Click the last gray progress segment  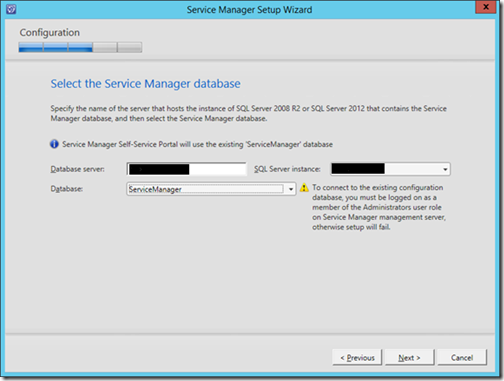130,47
